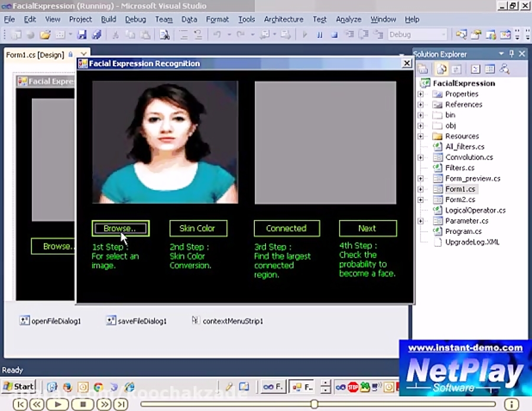Click the Skin Color button
The image size is (532, 411).
tap(197, 228)
